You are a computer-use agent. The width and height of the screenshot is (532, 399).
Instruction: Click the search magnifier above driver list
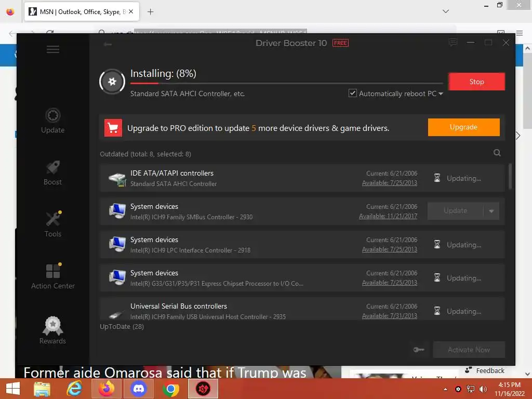[497, 153]
